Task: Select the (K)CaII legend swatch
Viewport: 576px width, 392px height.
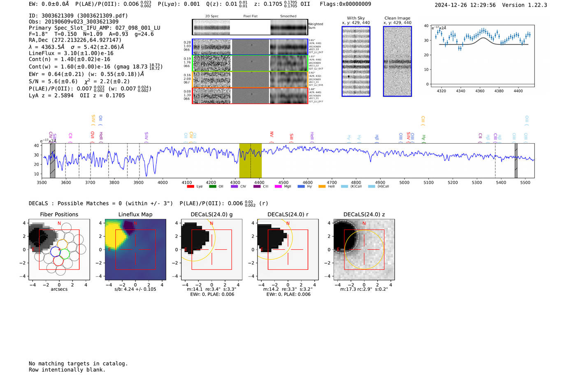Action: click(344, 186)
